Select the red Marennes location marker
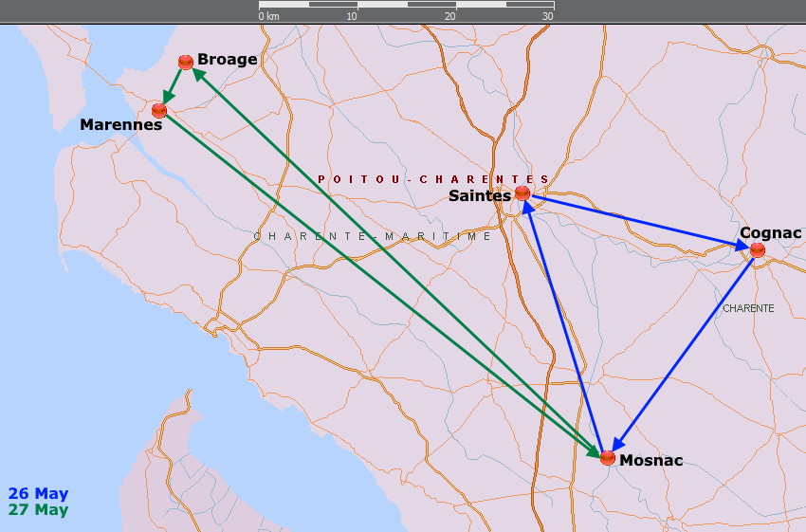Viewport: 806px width, 532px height. (159, 110)
